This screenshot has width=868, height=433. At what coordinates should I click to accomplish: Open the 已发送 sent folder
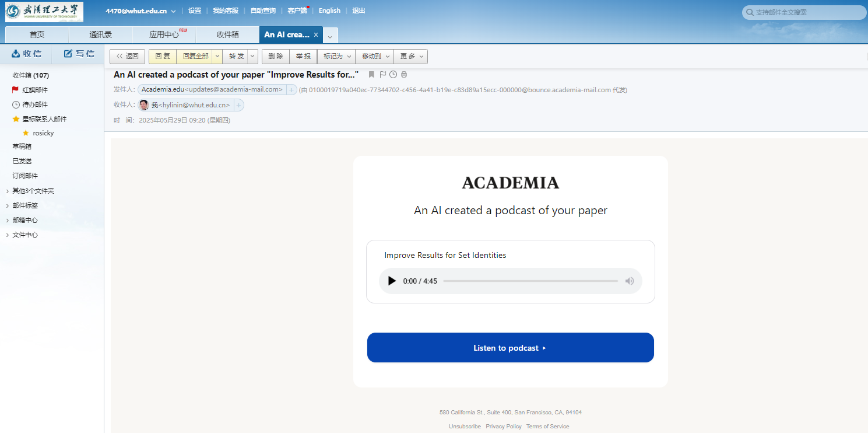pyautogui.click(x=22, y=161)
